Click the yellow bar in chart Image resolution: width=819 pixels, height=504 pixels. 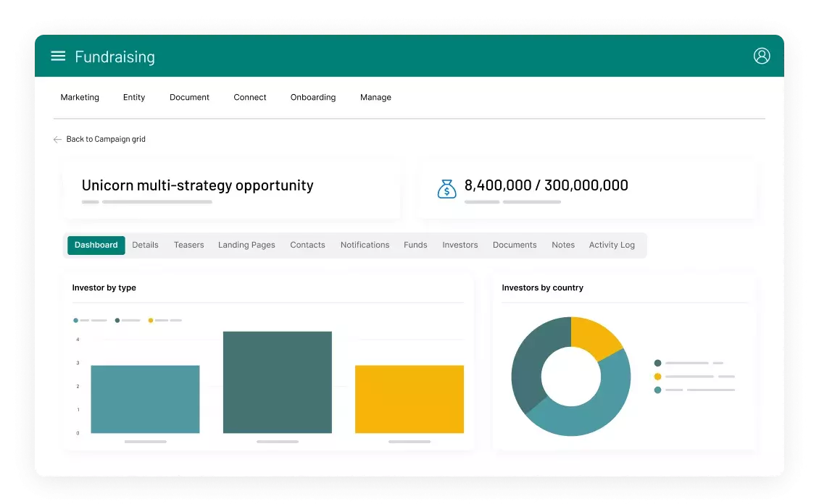tap(409, 399)
